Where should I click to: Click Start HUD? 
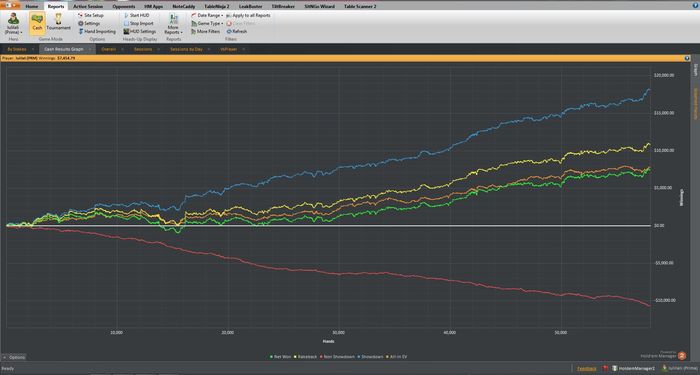point(136,15)
